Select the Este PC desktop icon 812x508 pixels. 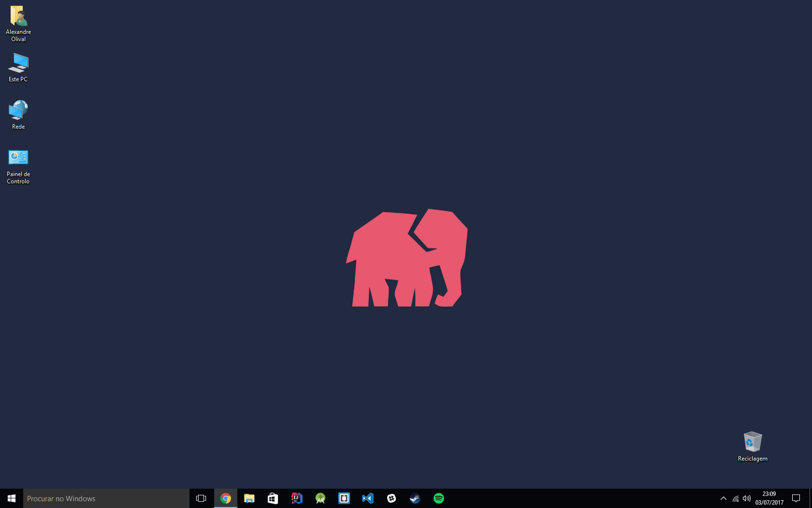point(18,68)
